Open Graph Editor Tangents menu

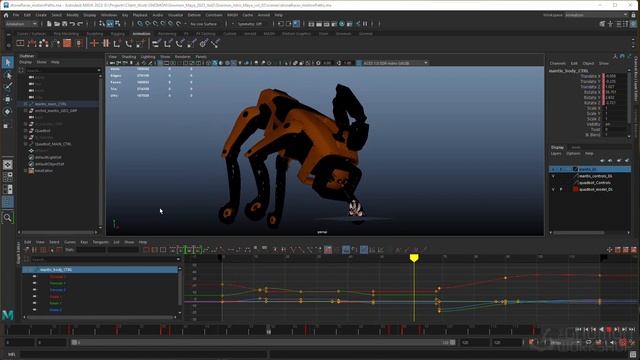(100, 242)
